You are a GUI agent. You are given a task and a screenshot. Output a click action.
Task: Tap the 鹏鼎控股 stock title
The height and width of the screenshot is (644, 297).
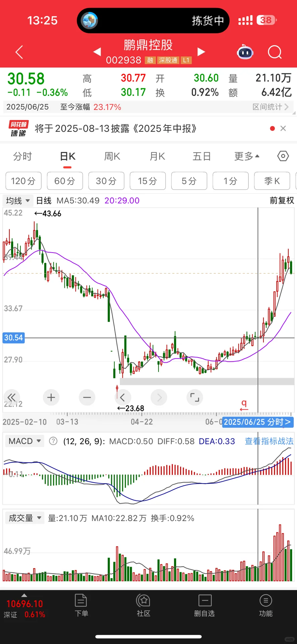(148, 45)
